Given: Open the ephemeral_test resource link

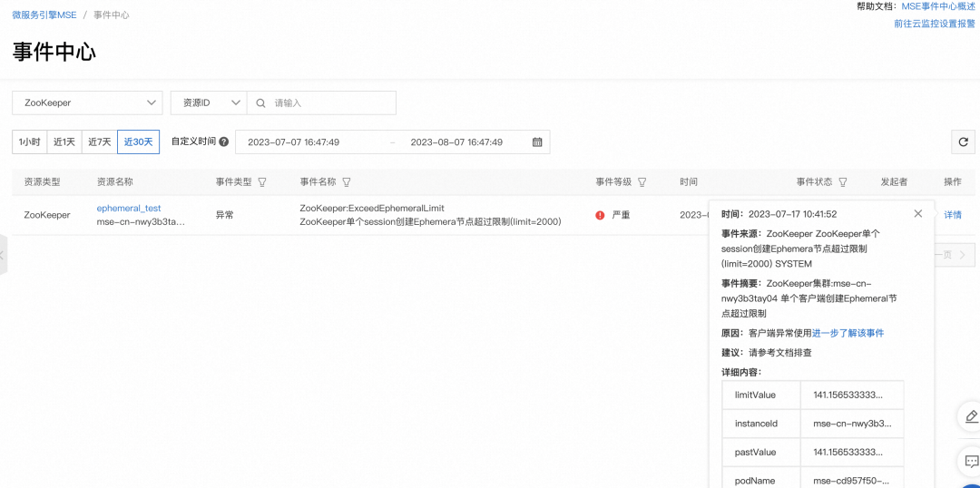Looking at the screenshot, I should (x=129, y=208).
